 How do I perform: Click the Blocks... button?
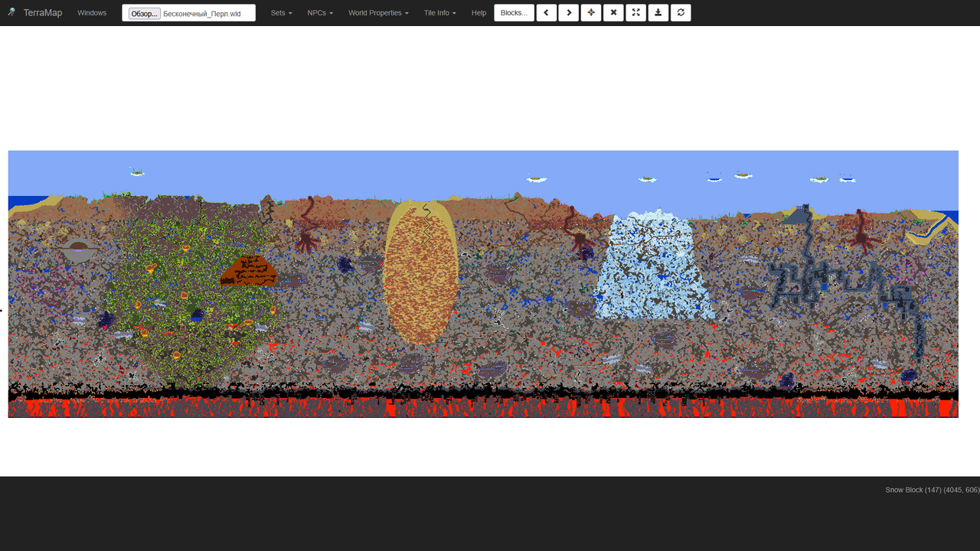pos(514,13)
